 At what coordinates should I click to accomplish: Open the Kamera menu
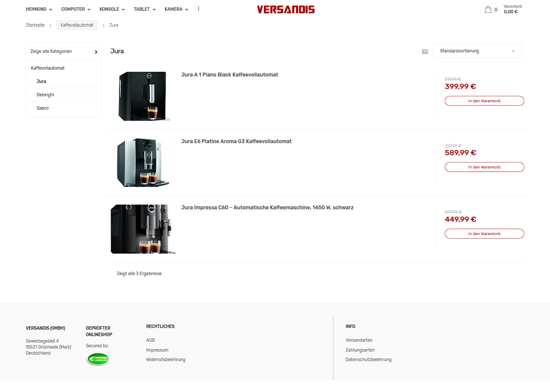point(177,9)
